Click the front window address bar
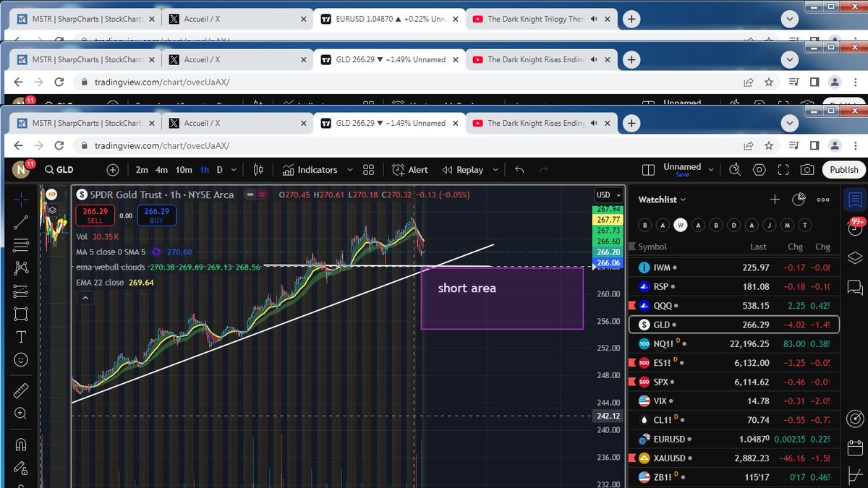This screenshot has width=868, height=488. 405,145
